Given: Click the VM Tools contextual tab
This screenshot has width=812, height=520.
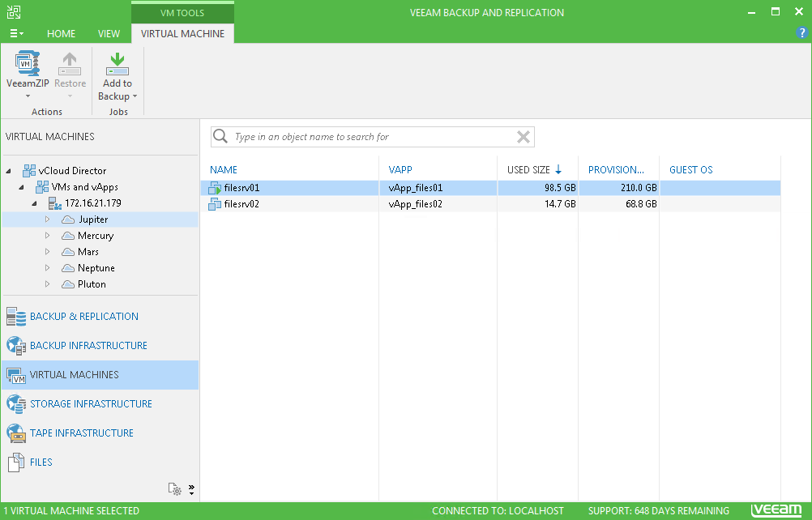Looking at the screenshot, I should (182, 12).
